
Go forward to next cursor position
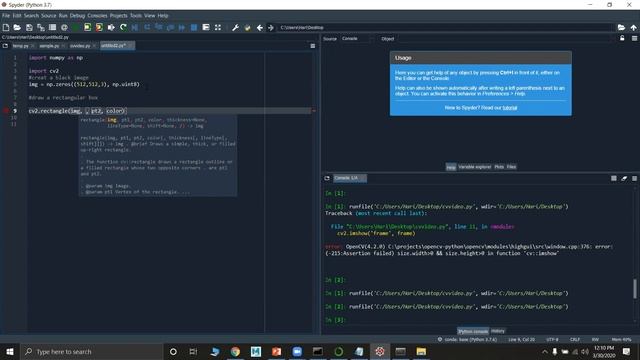271,27
